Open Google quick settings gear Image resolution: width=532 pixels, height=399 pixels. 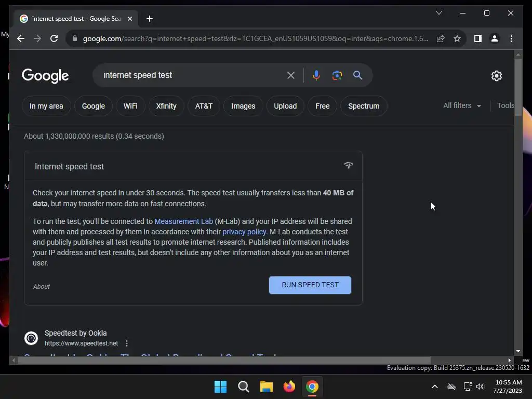[496, 76]
